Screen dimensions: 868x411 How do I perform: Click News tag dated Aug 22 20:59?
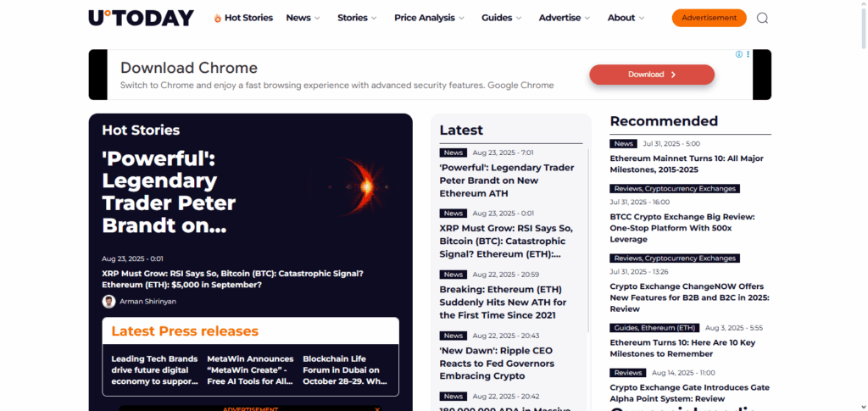[453, 275]
